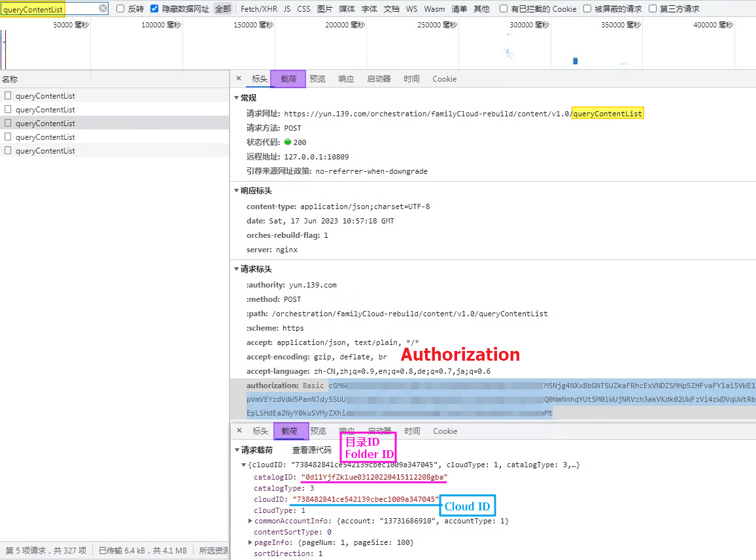The width and height of the screenshot is (756, 560).
Task: Enable the 第三方请求 checkbox
Action: tap(653, 8)
